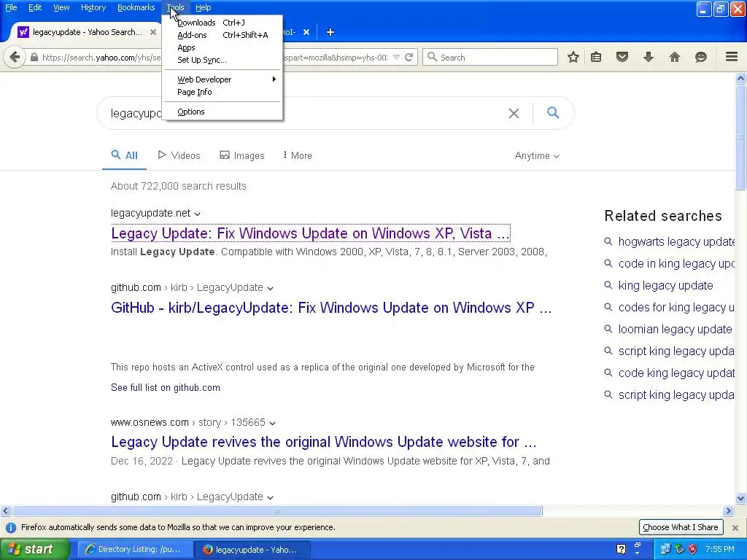The image size is (747, 560).
Task: Click the 7:55 PM clock
Action: coord(720,549)
